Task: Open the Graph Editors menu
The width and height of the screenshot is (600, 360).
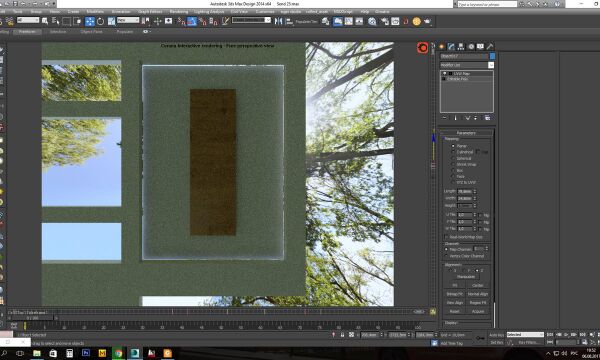Action: 150,12
